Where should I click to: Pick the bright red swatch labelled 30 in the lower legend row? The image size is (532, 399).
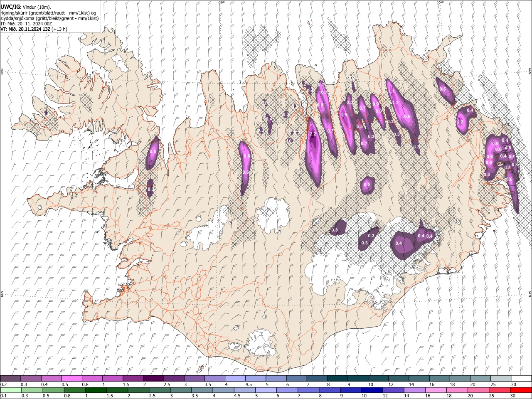[521, 390]
